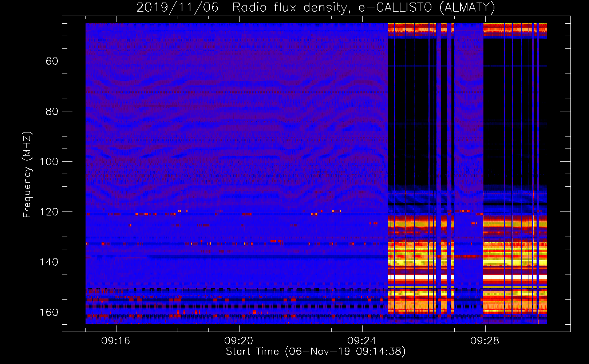Viewport: 589px width, 364px height.
Task: Click the 09:16 time tick label
Action: click(116, 341)
